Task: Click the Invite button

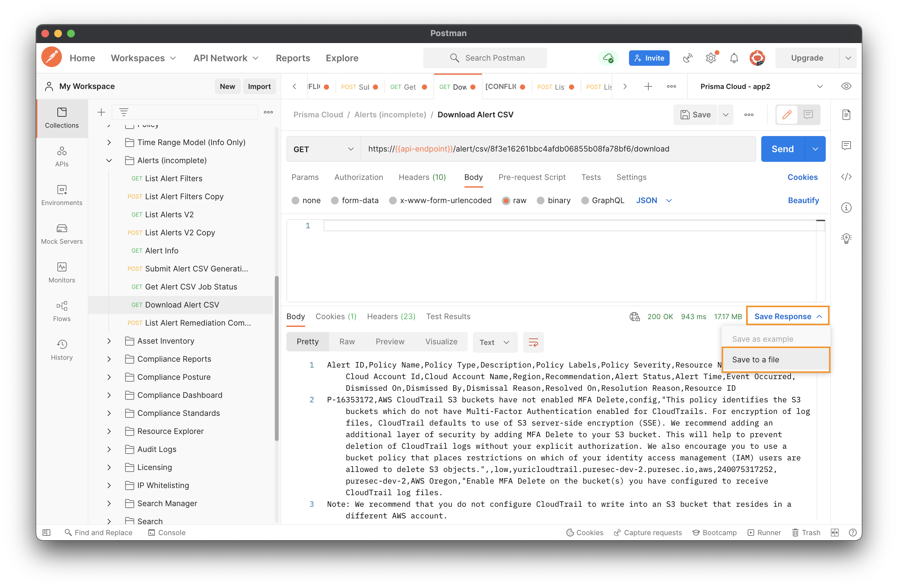Action: coord(649,58)
